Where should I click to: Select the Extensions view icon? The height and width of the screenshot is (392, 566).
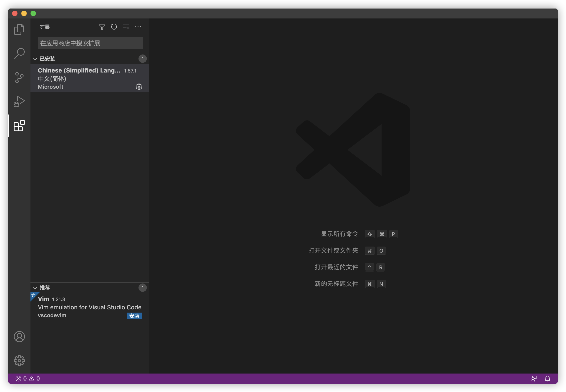19,126
